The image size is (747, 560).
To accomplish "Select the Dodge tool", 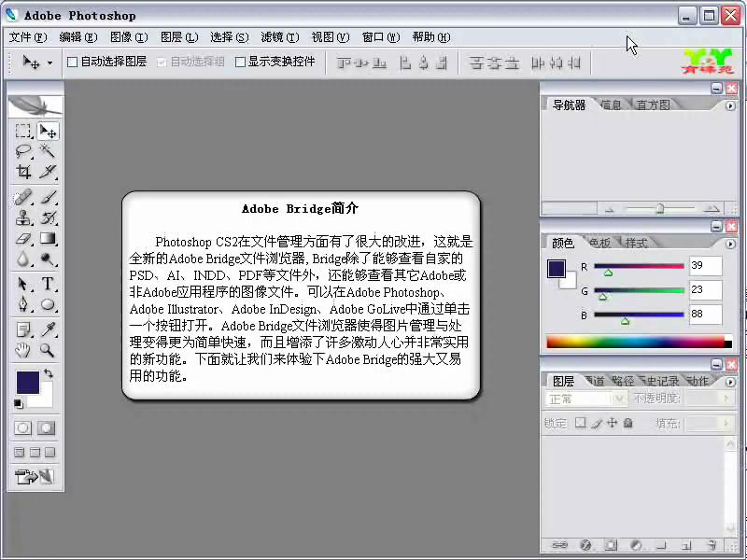I will 48,259.
